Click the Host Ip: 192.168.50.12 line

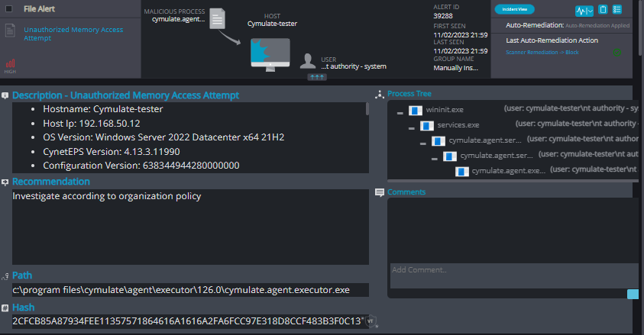pos(92,124)
